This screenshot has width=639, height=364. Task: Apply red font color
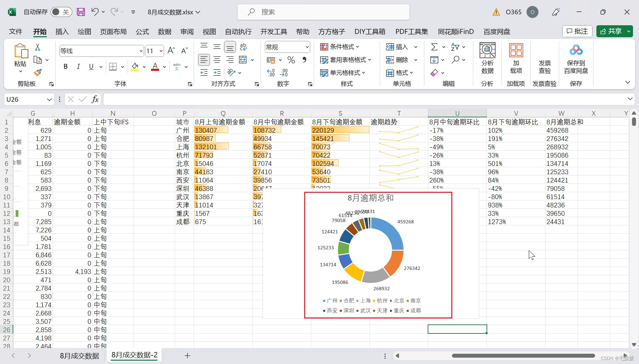click(155, 66)
